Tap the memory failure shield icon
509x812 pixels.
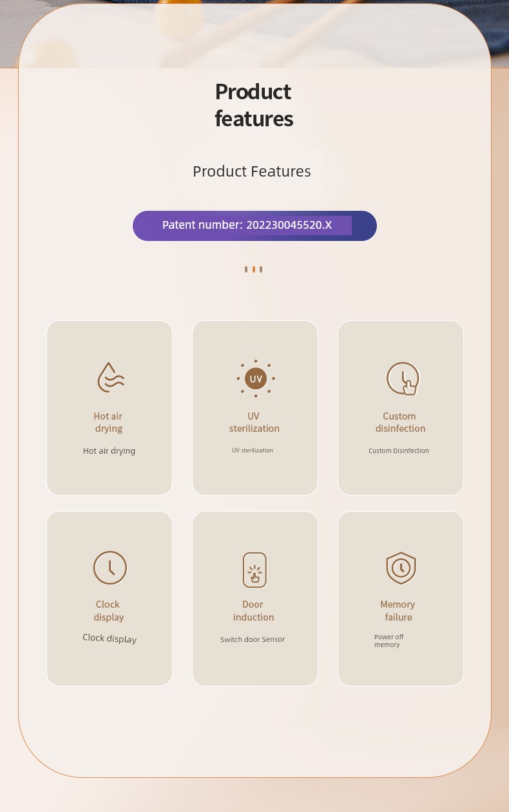(401, 568)
